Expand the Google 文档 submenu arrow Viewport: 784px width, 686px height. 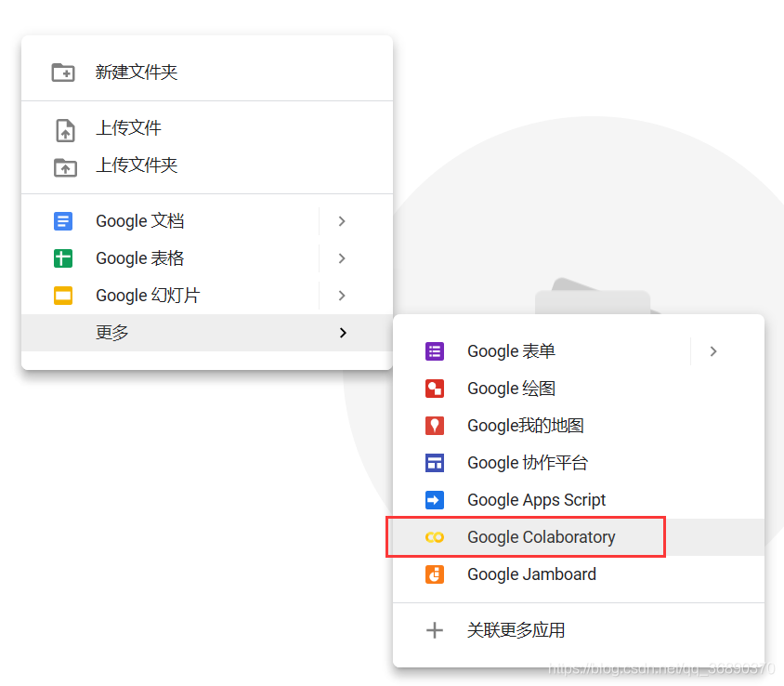pos(342,221)
